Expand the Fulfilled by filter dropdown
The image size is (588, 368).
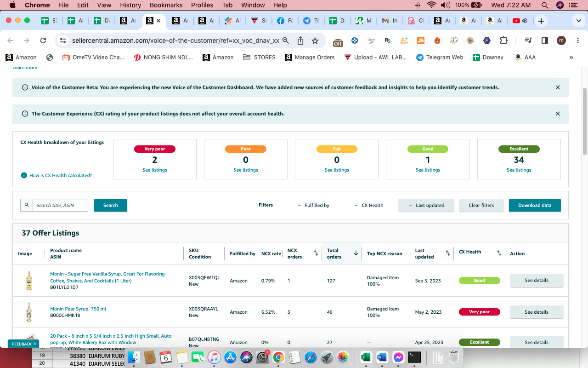314,205
